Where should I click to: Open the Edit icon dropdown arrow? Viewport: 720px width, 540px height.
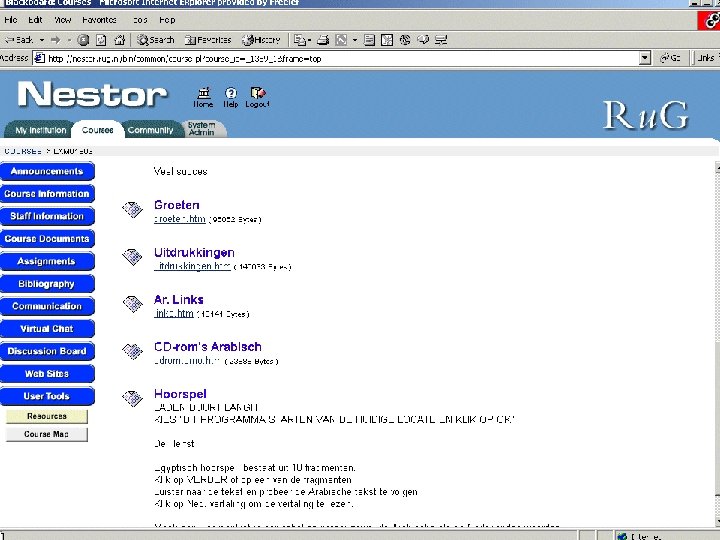(x=354, y=40)
